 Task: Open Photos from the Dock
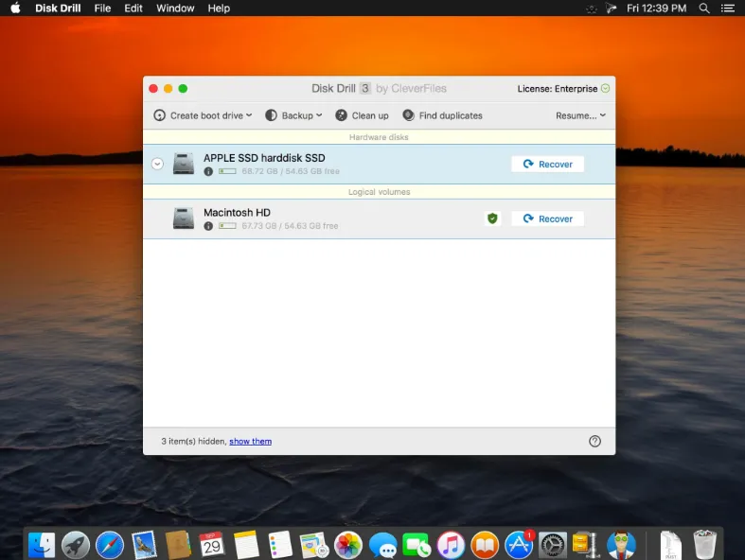348,544
